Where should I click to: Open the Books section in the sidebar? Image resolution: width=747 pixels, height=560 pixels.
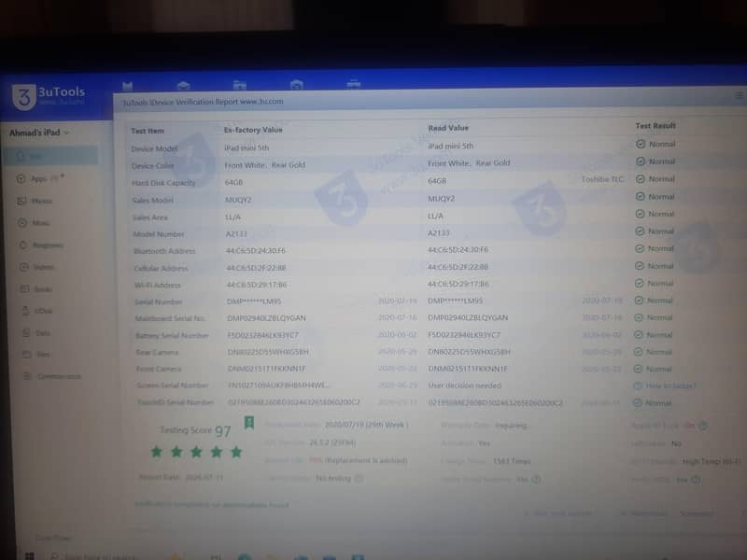point(36,289)
